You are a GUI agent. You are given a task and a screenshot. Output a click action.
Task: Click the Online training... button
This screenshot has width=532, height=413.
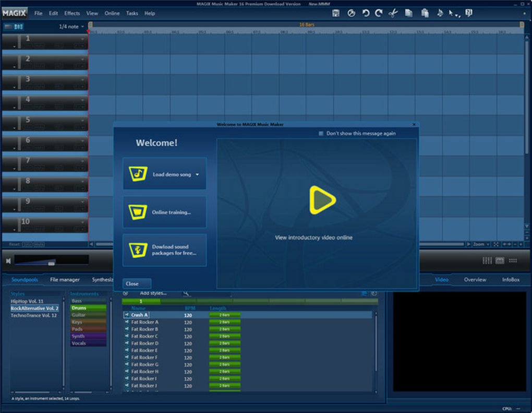(x=164, y=212)
